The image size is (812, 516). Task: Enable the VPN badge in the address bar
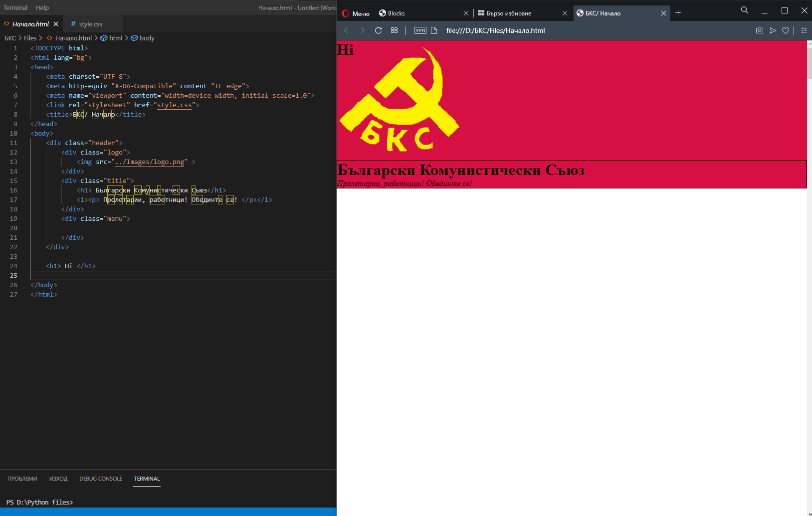point(420,30)
